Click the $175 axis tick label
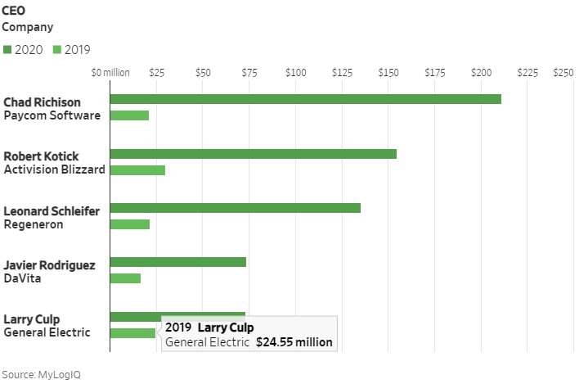Viewport: 588px width, 384px height. [435, 72]
